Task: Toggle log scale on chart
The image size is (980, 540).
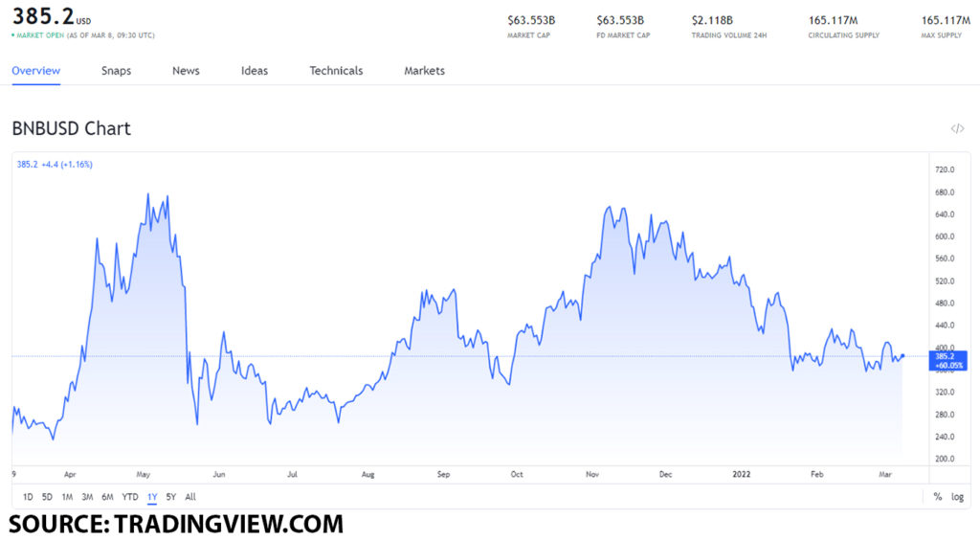Action: (957, 497)
